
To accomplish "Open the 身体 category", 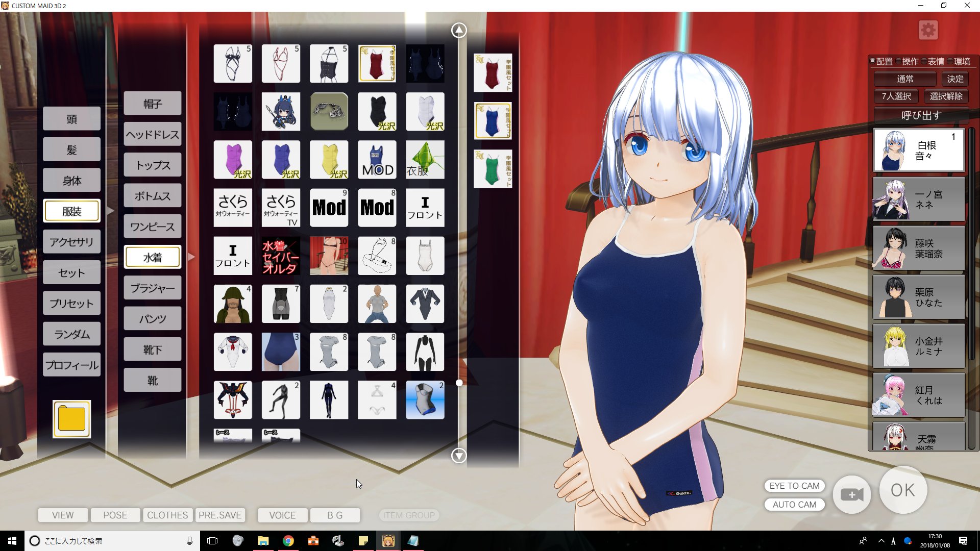I will [x=71, y=180].
